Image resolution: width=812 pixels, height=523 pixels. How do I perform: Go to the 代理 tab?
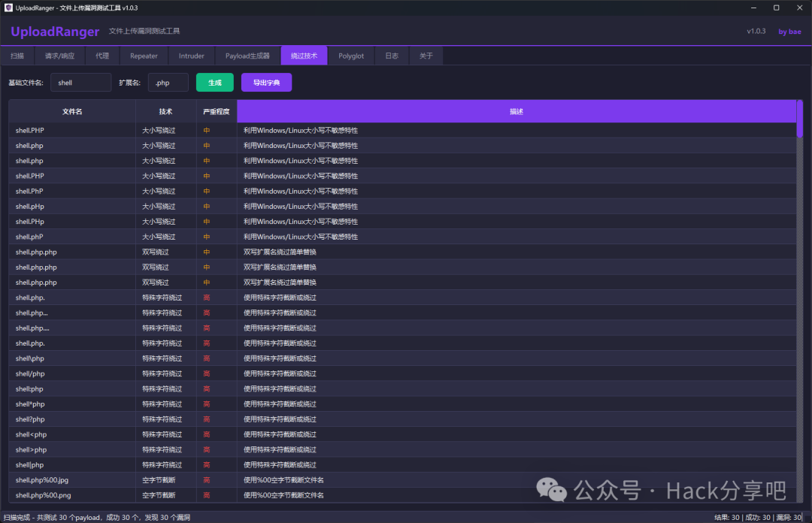point(102,56)
